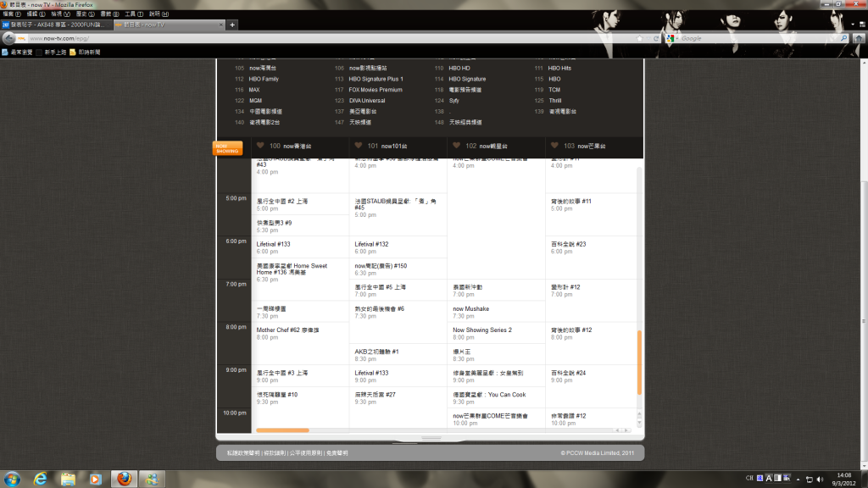Click the NOW SHOWING orange button
Image resolution: width=868 pixels, height=488 pixels.
point(227,148)
